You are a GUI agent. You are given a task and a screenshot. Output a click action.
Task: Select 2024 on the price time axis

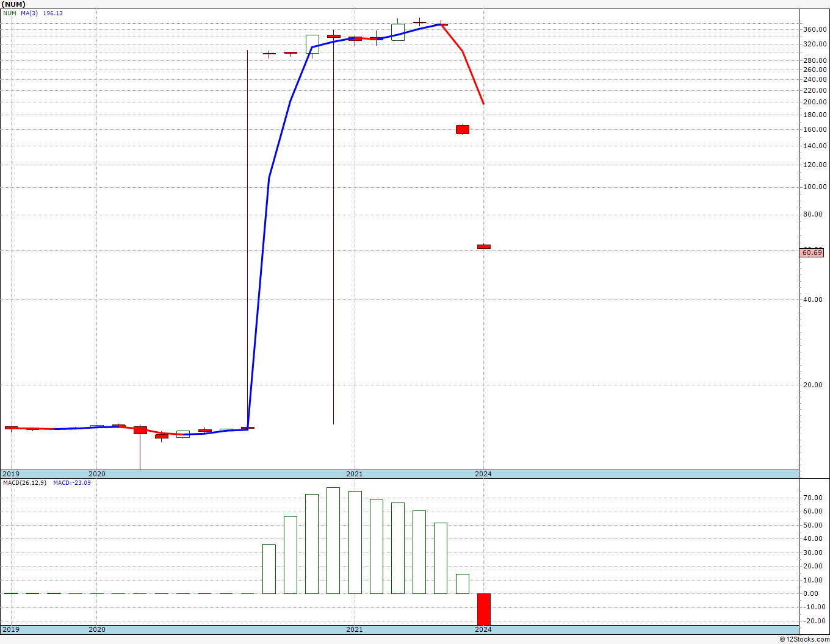pyautogui.click(x=483, y=474)
